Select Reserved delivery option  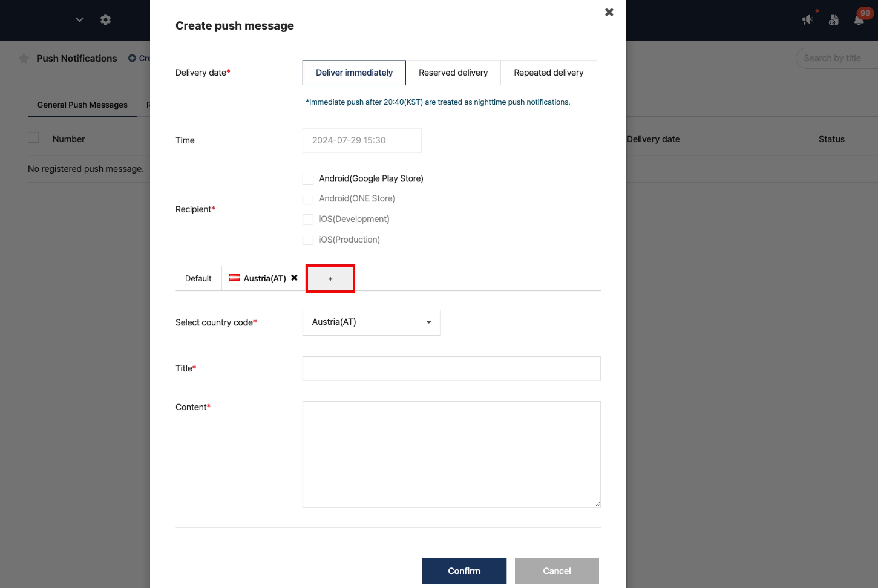click(453, 73)
